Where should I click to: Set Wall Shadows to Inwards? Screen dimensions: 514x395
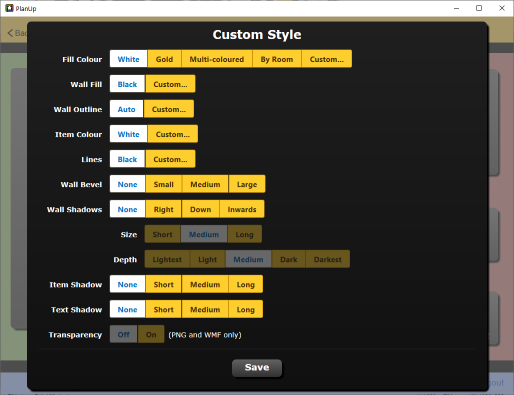point(242,209)
